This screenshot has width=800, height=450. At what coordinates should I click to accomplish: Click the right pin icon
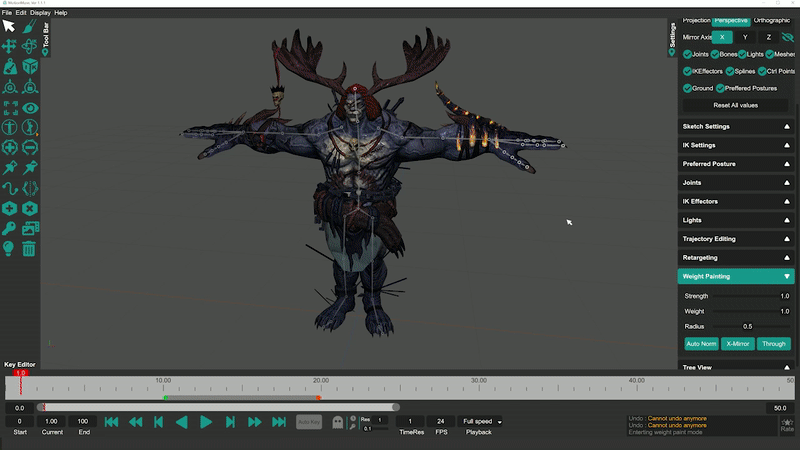(x=30, y=167)
